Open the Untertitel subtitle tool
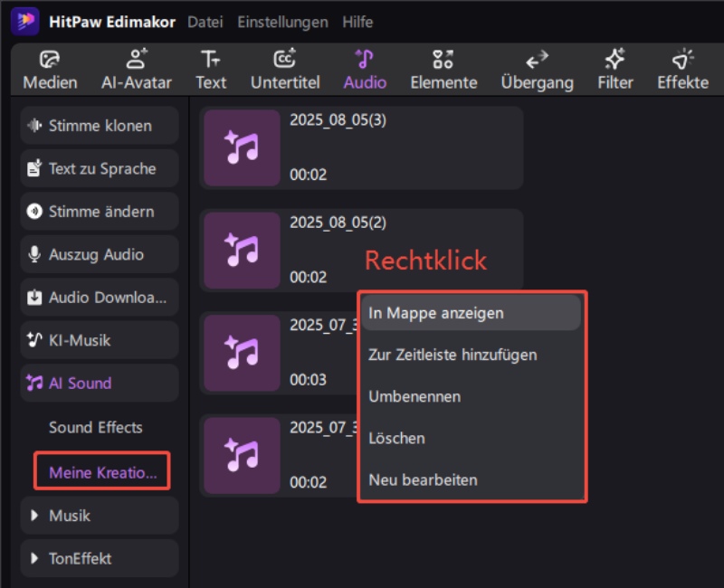This screenshot has width=724, height=588. pos(285,71)
